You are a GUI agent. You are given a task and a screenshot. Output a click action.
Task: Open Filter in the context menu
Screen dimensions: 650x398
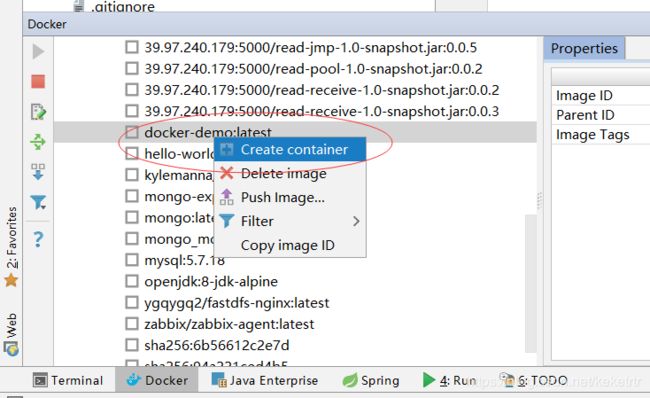tap(290, 221)
